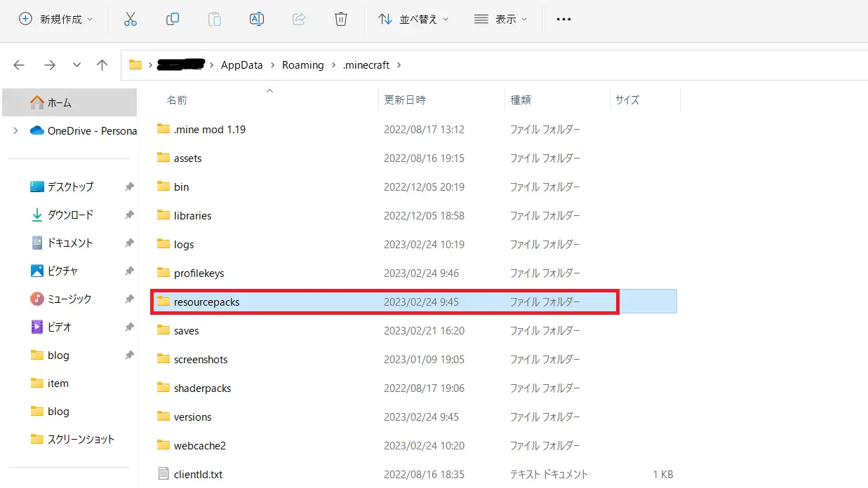Click the Delete trash can icon
Screen dimensions: 868x488
pos(340,20)
